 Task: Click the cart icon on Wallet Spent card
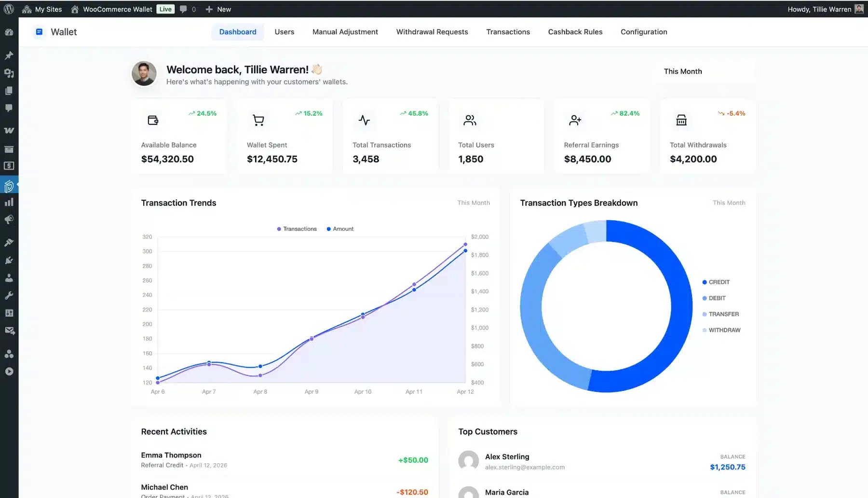coord(258,120)
